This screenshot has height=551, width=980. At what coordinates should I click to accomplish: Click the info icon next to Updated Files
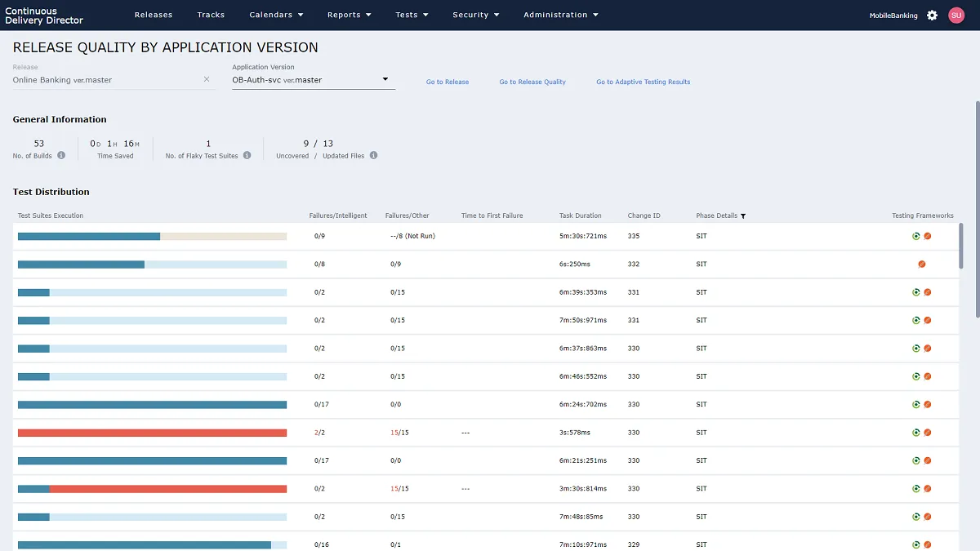pos(373,155)
